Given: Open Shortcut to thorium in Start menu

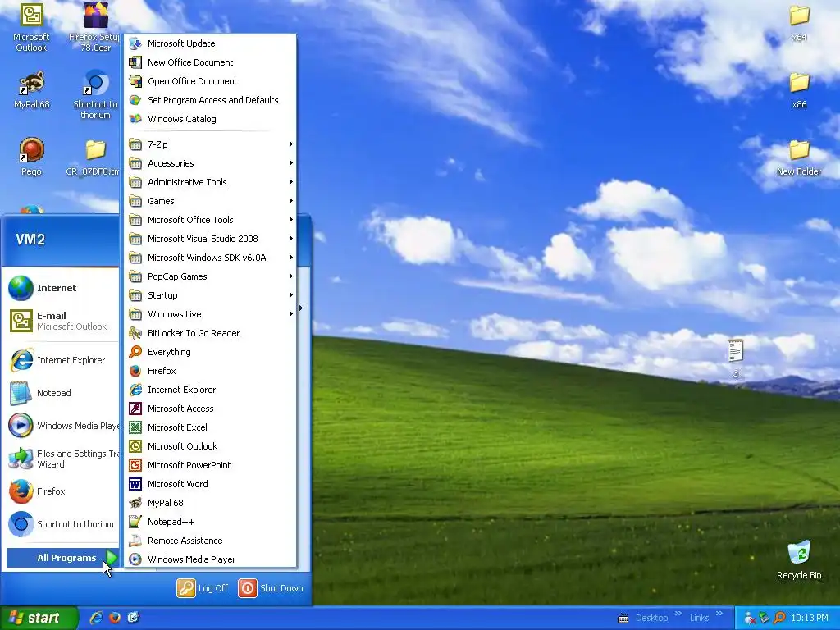Looking at the screenshot, I should [x=62, y=524].
